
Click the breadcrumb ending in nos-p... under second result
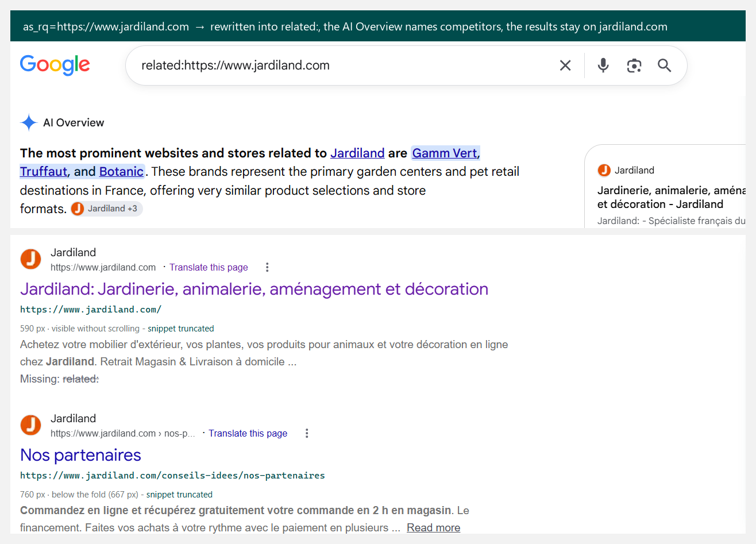[123, 433]
